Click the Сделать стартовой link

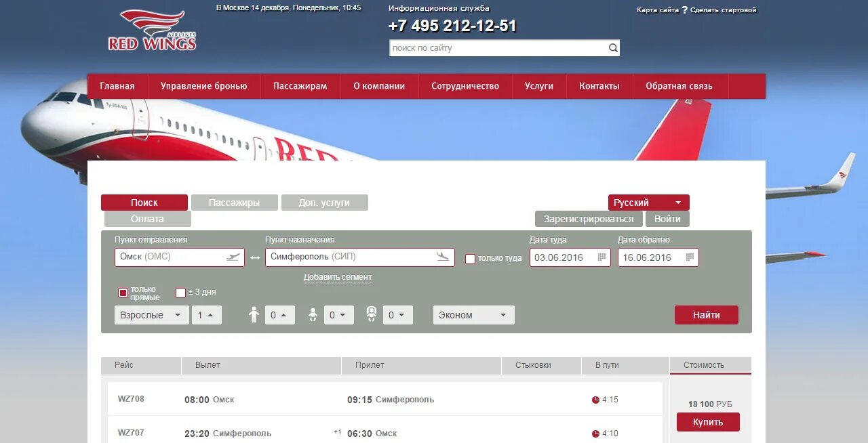point(723,9)
